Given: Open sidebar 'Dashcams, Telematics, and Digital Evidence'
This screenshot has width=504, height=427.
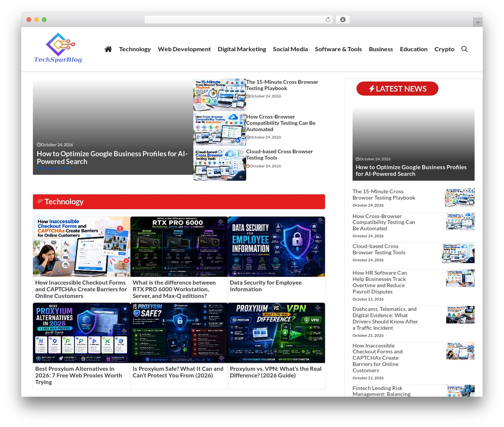Looking at the screenshot, I should pos(385,318).
